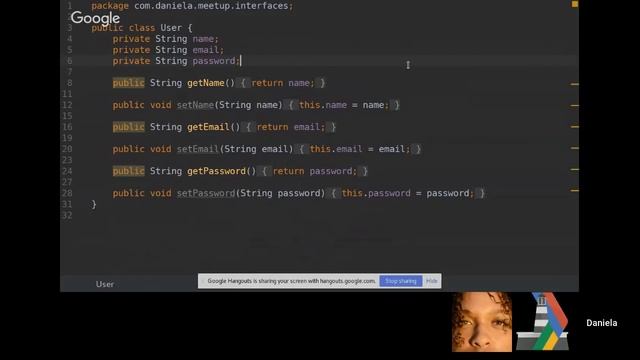
Task: Click the warning stripe mark beside getPassword
Action: 575,169
